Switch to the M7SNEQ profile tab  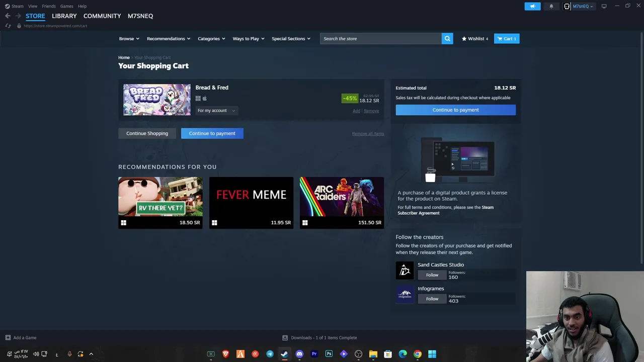(140, 16)
